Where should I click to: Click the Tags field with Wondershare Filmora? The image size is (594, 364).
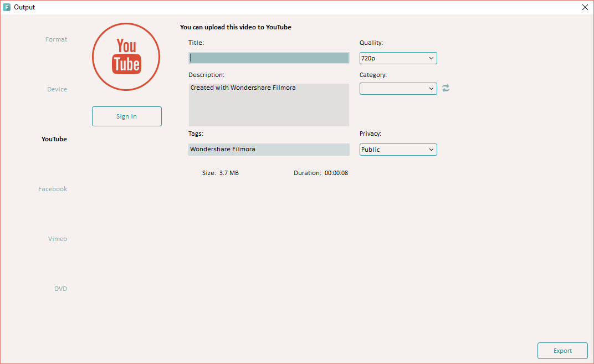(269, 150)
